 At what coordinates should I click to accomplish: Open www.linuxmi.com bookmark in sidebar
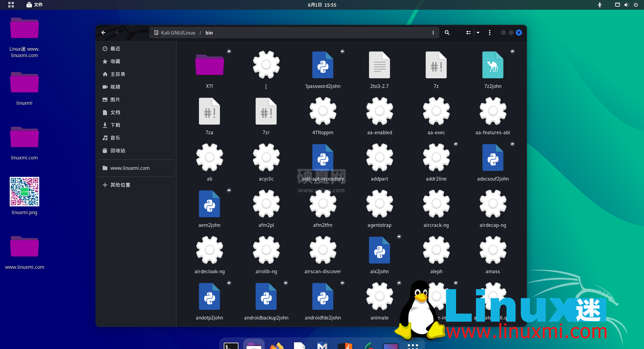pos(136,168)
